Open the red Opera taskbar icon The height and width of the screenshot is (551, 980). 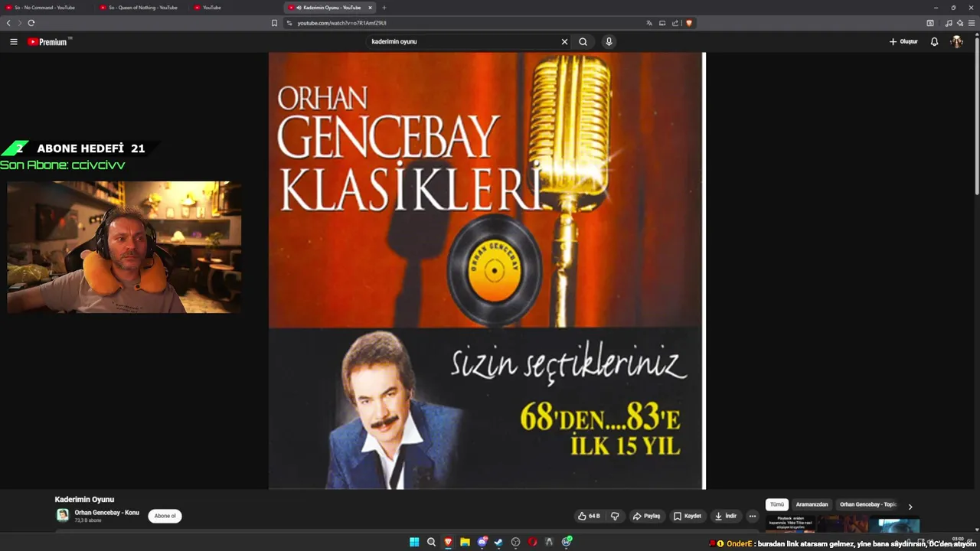532,542
